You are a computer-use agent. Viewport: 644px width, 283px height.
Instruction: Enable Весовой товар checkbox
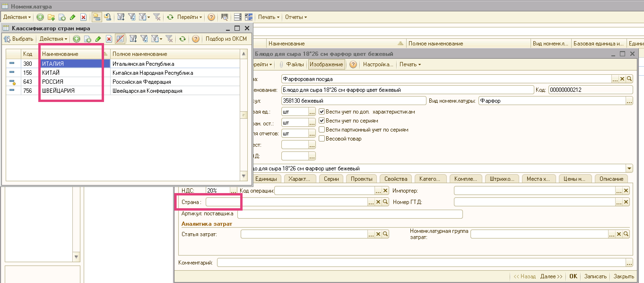tap(322, 139)
